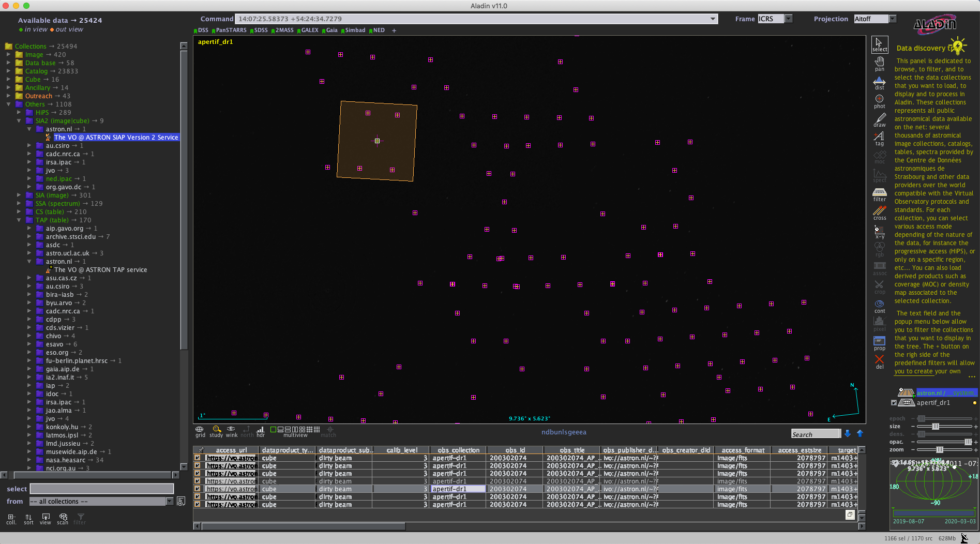Collapse the TAP (table) node

point(19,220)
